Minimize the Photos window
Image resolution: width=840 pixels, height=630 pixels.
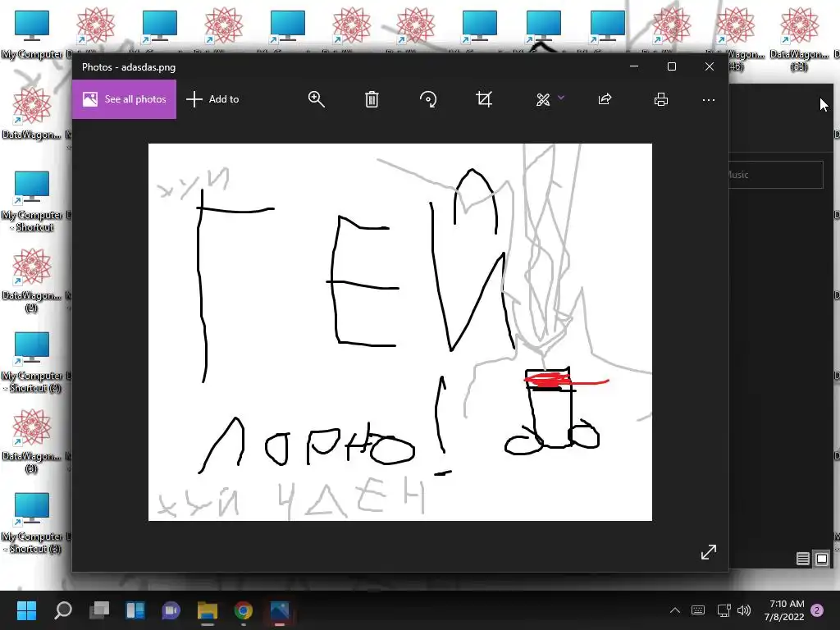pos(634,66)
